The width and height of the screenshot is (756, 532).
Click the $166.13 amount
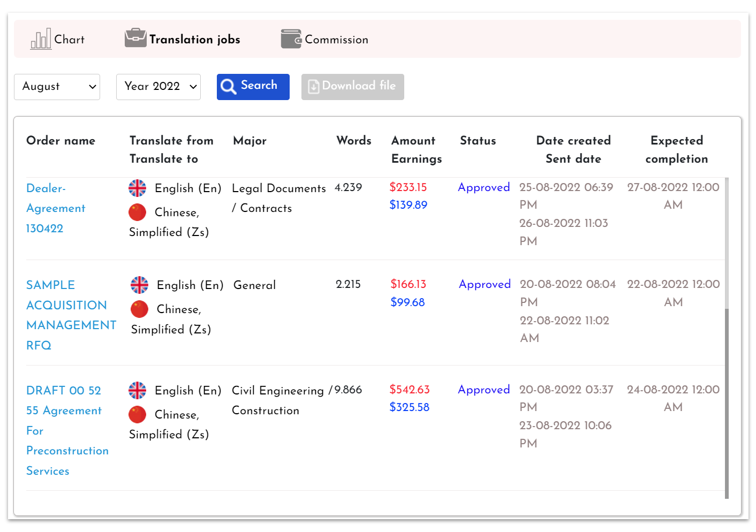click(409, 284)
